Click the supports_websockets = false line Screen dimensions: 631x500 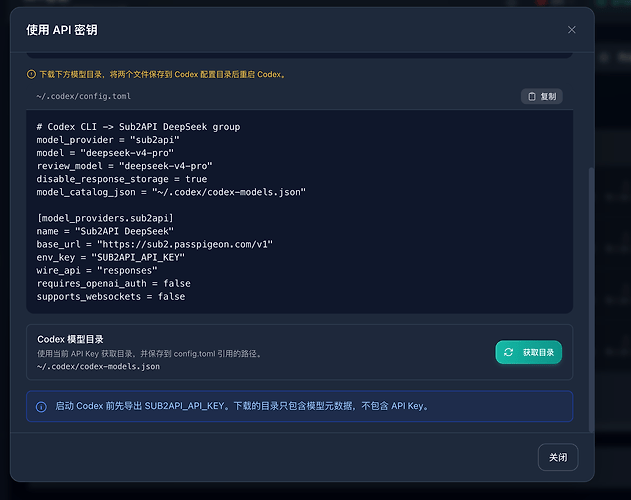[111, 297]
